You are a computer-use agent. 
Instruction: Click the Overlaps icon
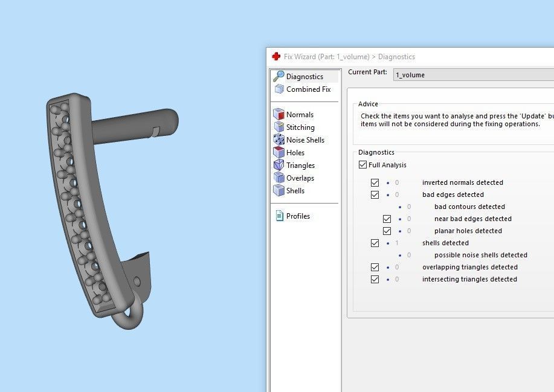(279, 178)
